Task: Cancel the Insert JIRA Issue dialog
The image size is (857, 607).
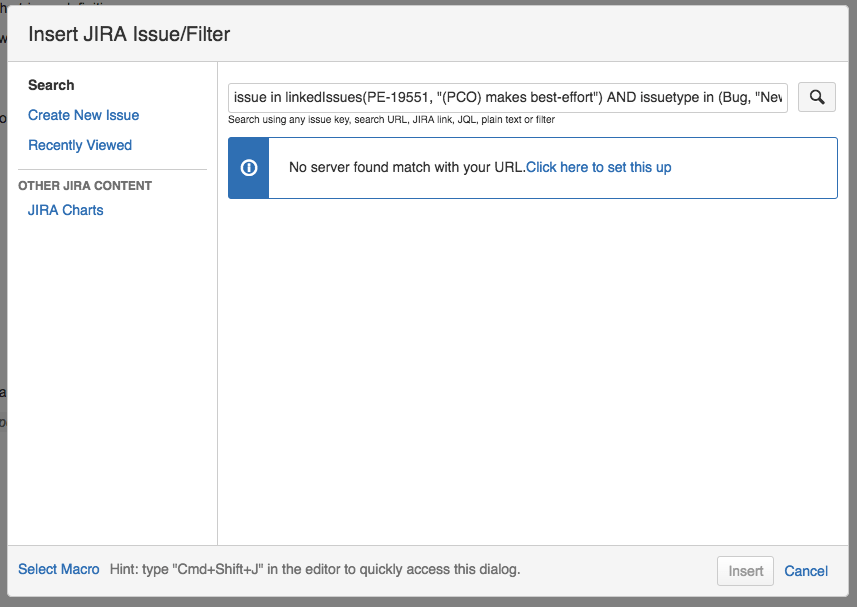Action: click(x=806, y=571)
